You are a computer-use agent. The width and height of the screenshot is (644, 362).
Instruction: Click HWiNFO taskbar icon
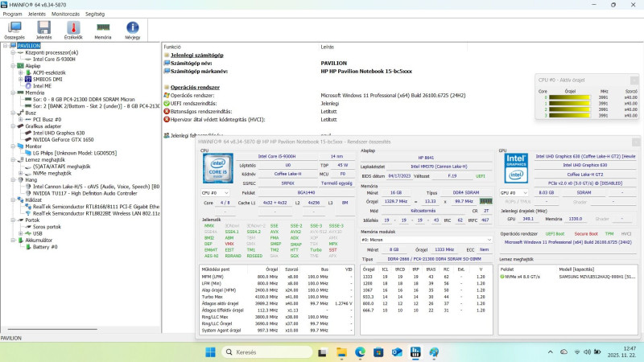pos(415,352)
